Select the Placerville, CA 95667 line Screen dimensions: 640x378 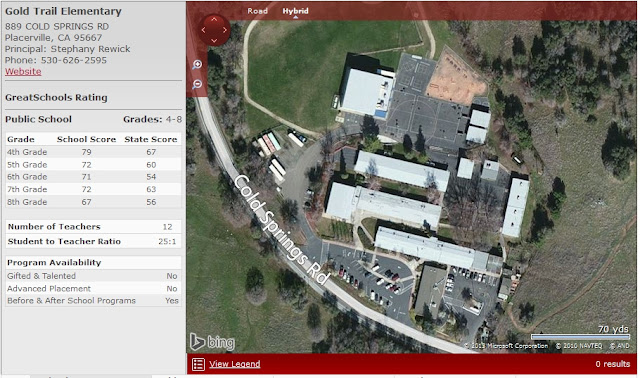pos(53,38)
